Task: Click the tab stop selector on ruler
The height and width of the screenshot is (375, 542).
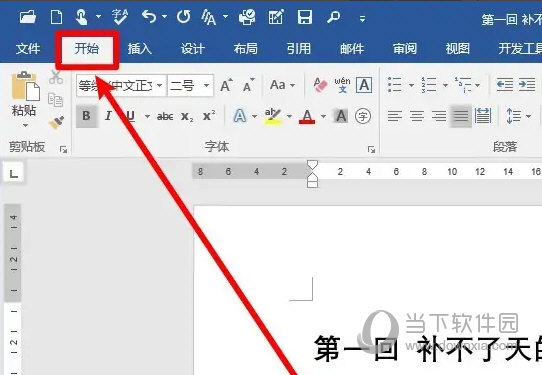Action: [x=14, y=172]
